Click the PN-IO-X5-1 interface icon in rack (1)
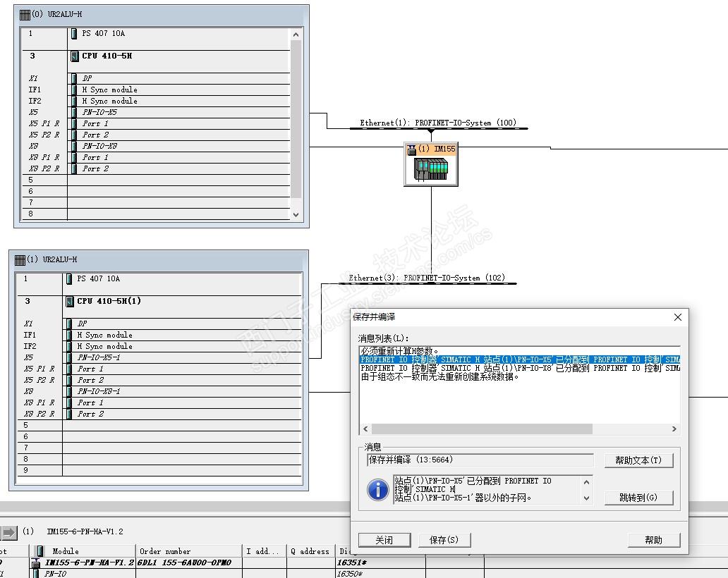Viewport: 728px width, 578px height. click(68, 357)
